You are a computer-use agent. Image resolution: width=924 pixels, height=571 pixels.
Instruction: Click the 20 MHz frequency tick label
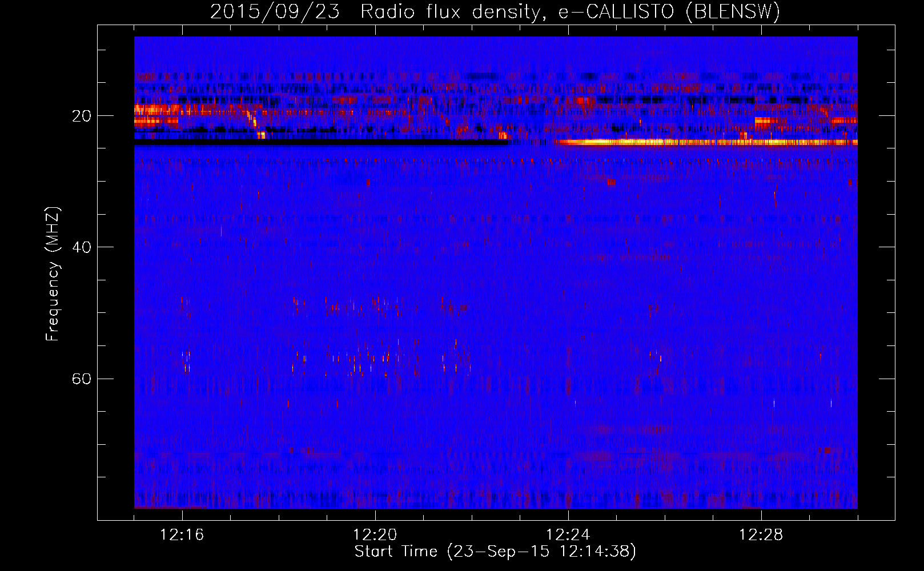pos(81,116)
